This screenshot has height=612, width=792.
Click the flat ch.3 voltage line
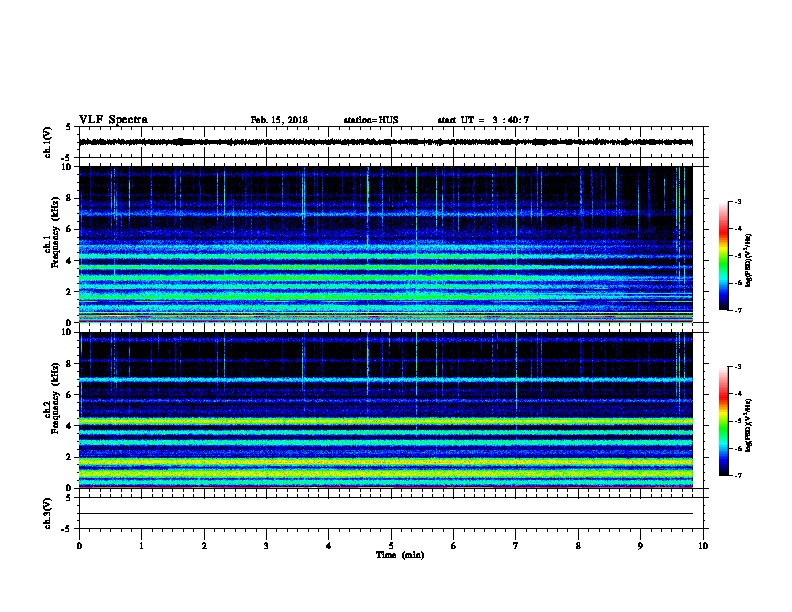386,514
